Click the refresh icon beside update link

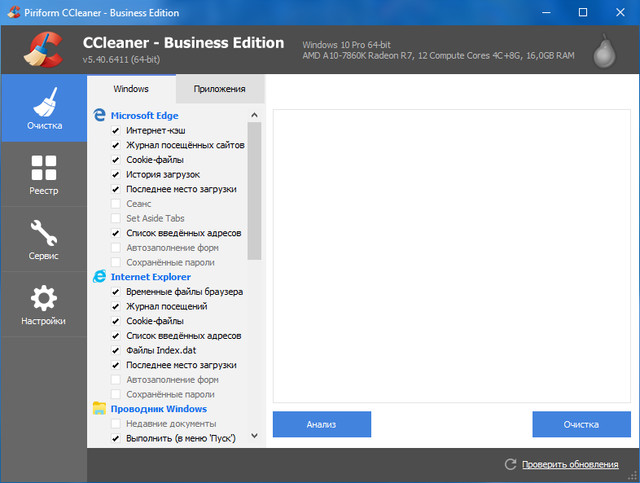[510, 464]
